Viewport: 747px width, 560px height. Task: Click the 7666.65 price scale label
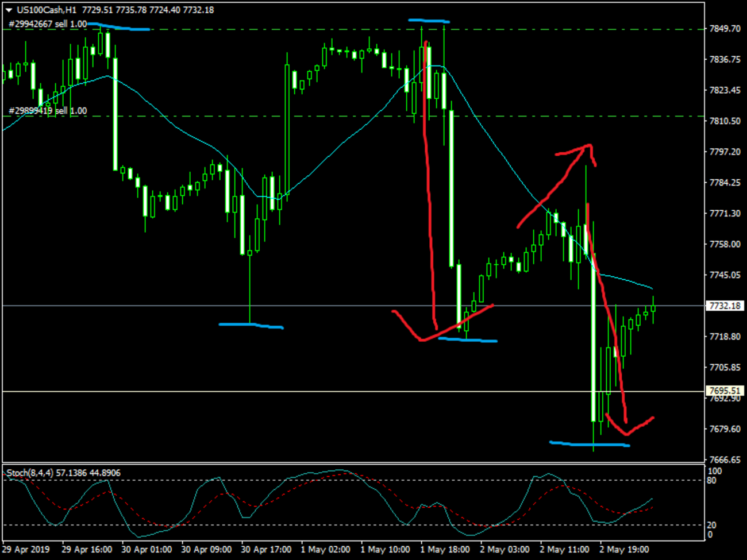[x=725, y=459]
